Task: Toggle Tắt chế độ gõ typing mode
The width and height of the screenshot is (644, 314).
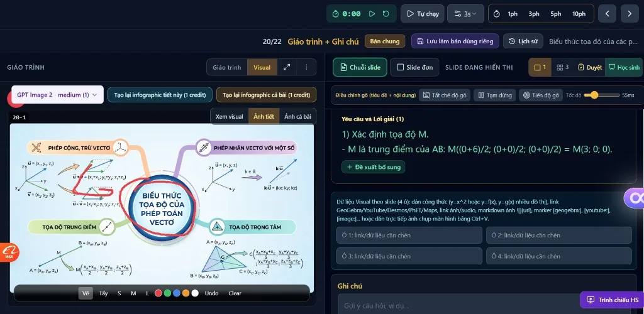Action: click(x=445, y=95)
